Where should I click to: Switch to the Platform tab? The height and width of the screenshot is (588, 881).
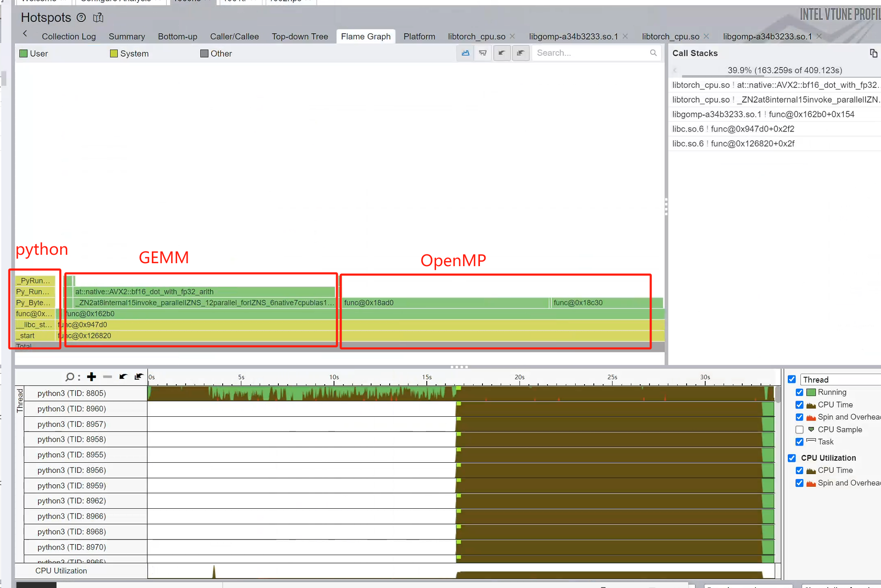click(419, 37)
